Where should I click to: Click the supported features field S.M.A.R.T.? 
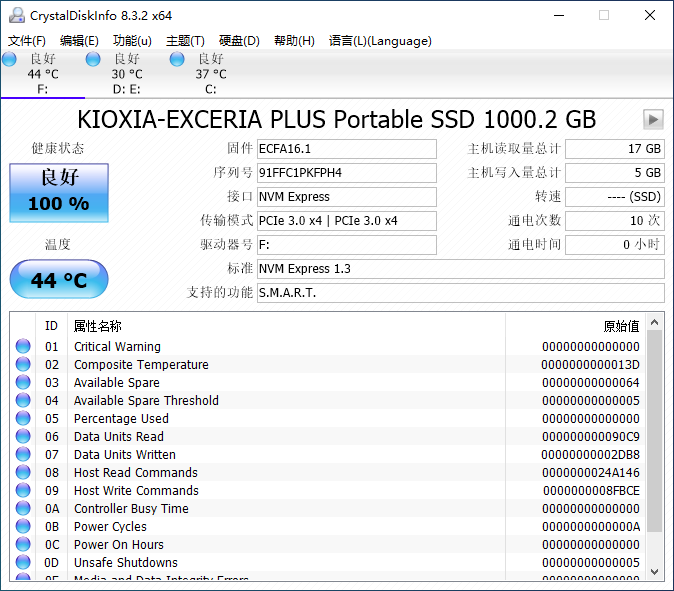461,293
